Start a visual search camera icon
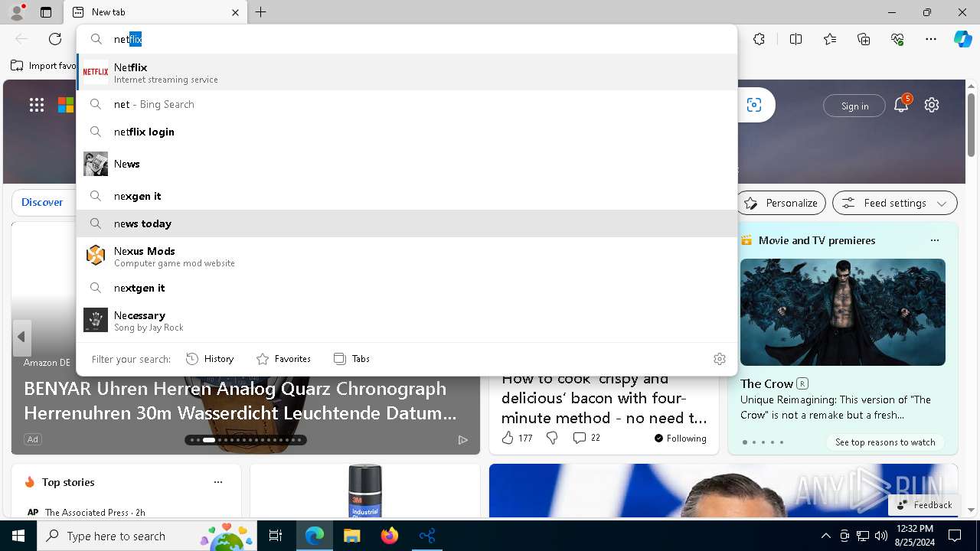The height and width of the screenshot is (551, 980). coord(754,106)
